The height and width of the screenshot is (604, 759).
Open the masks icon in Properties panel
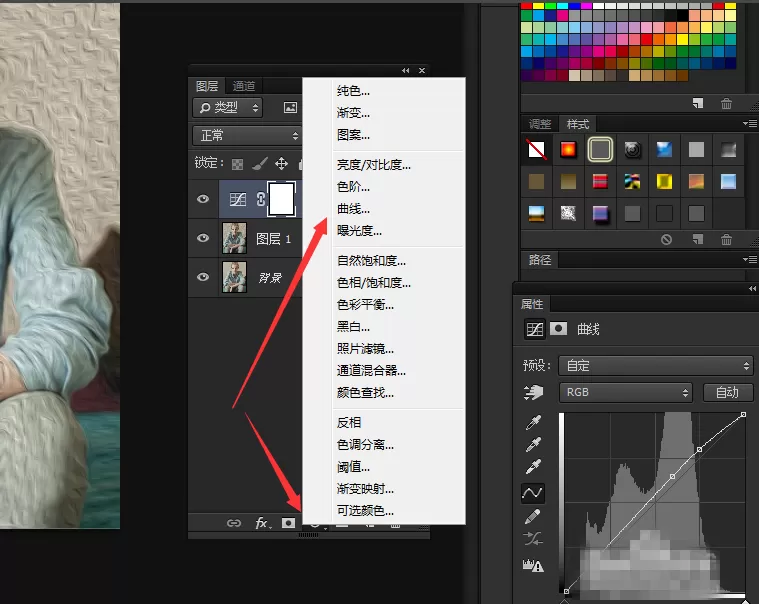coord(559,329)
